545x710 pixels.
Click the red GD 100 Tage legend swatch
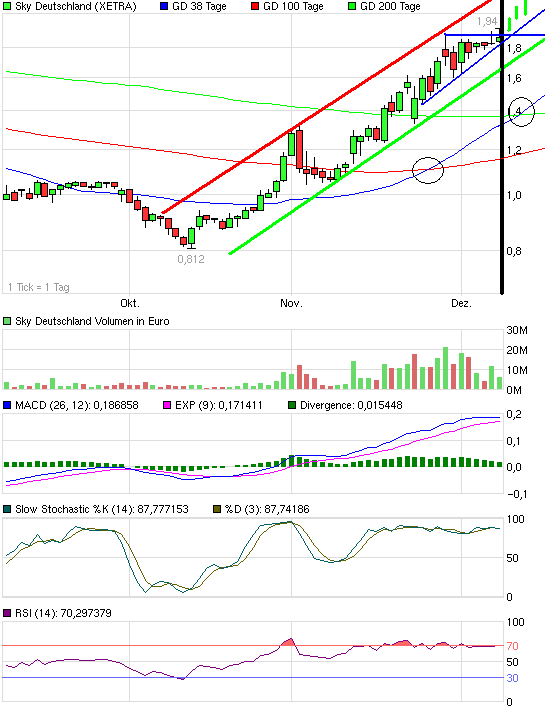point(255,6)
